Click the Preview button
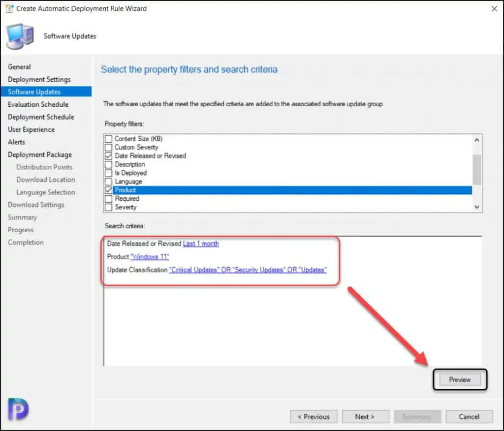The height and width of the screenshot is (431, 504). pyautogui.click(x=460, y=380)
